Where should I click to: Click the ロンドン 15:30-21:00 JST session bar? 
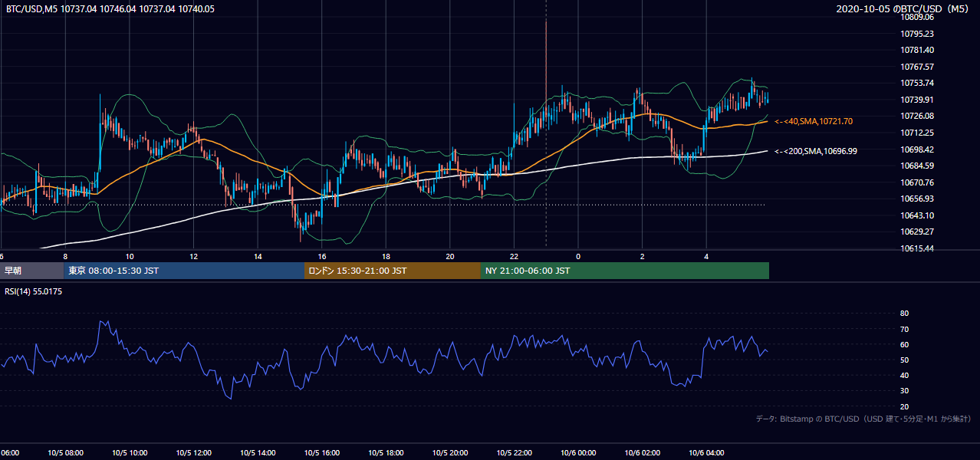pos(393,271)
